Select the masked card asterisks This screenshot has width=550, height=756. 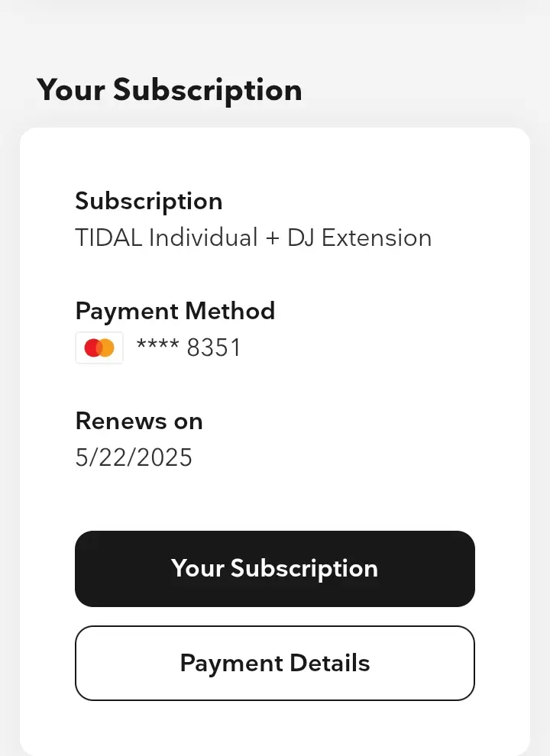click(158, 345)
